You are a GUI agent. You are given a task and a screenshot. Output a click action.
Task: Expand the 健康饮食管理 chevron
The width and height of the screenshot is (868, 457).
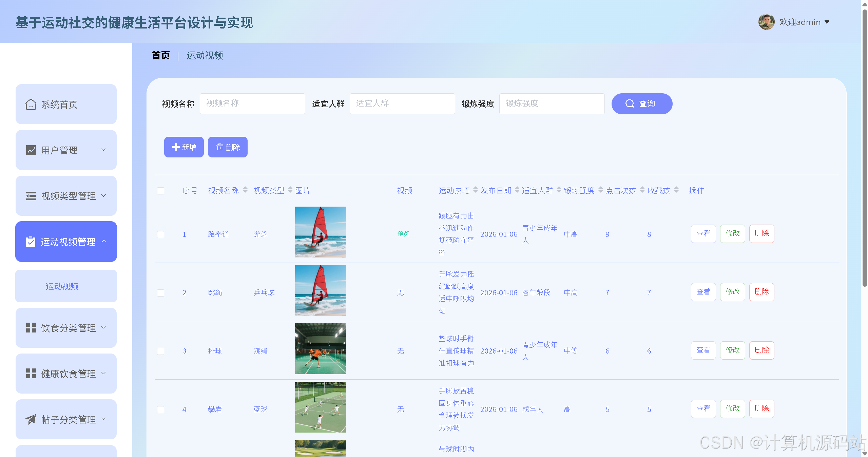pos(104,373)
